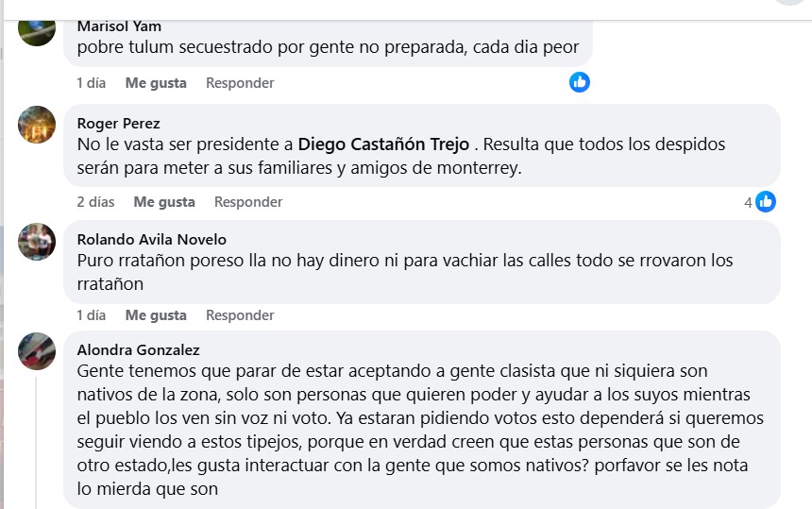Like Rolando Avila Novelo's comment with Me gusta
The height and width of the screenshot is (509, 812).
(x=156, y=315)
